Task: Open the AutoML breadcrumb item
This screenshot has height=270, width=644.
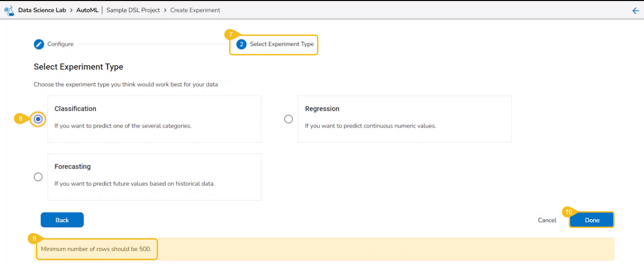Action: (x=87, y=10)
